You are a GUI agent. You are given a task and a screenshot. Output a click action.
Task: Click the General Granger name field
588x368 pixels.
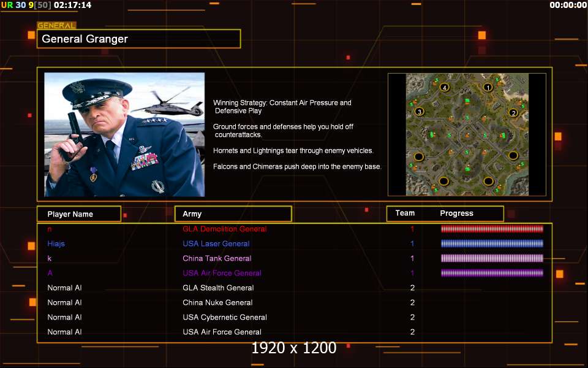coord(139,39)
